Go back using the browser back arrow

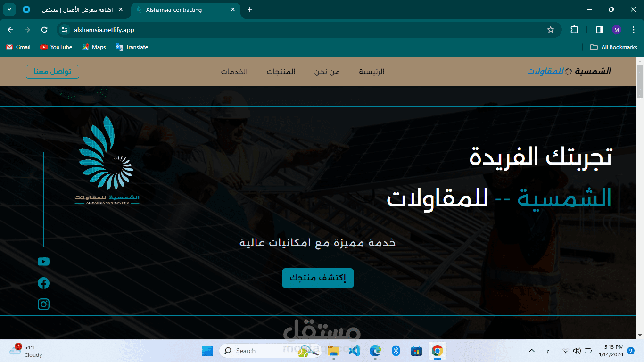click(10, 30)
